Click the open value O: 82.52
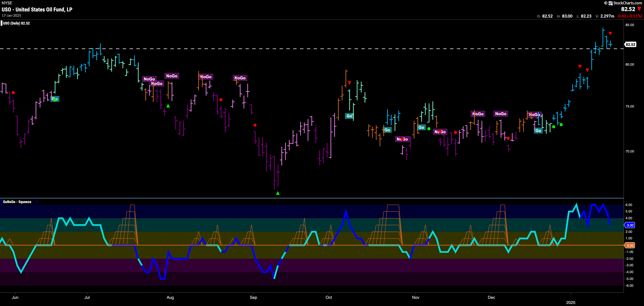 coord(545,16)
